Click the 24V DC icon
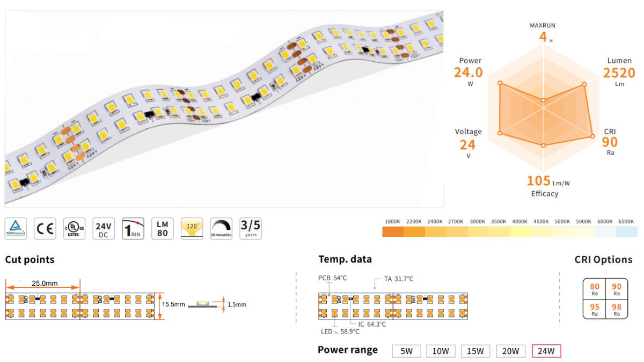The height and width of the screenshot is (362, 644). pos(104,229)
